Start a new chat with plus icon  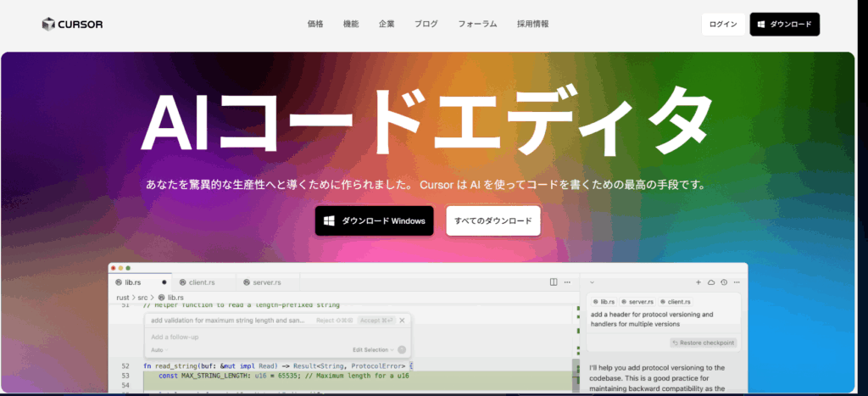click(698, 282)
